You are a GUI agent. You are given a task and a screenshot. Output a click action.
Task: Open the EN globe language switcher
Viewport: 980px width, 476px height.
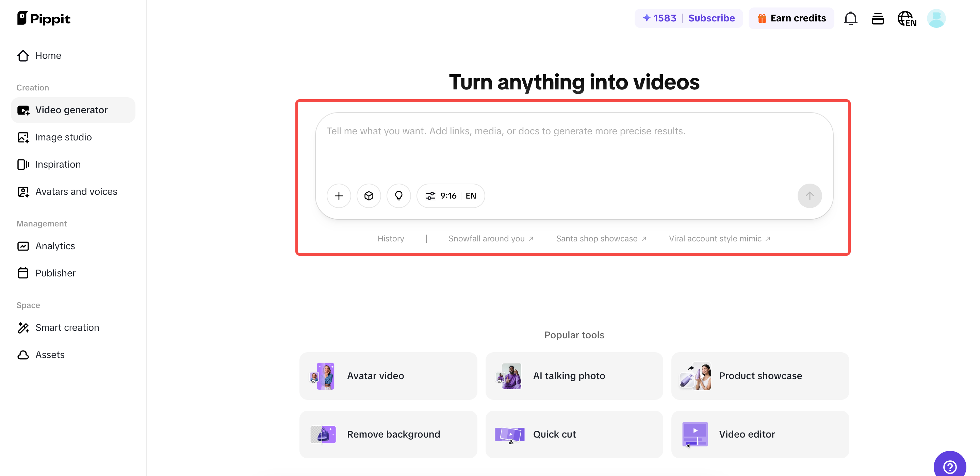pos(907,18)
